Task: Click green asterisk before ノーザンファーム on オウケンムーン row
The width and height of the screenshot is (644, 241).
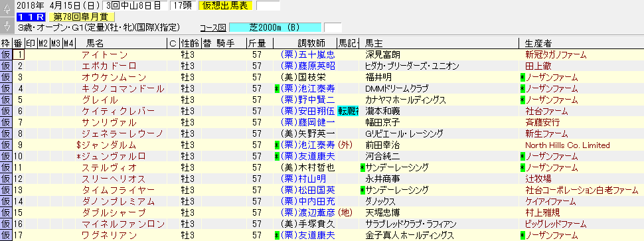Action: click(523, 78)
